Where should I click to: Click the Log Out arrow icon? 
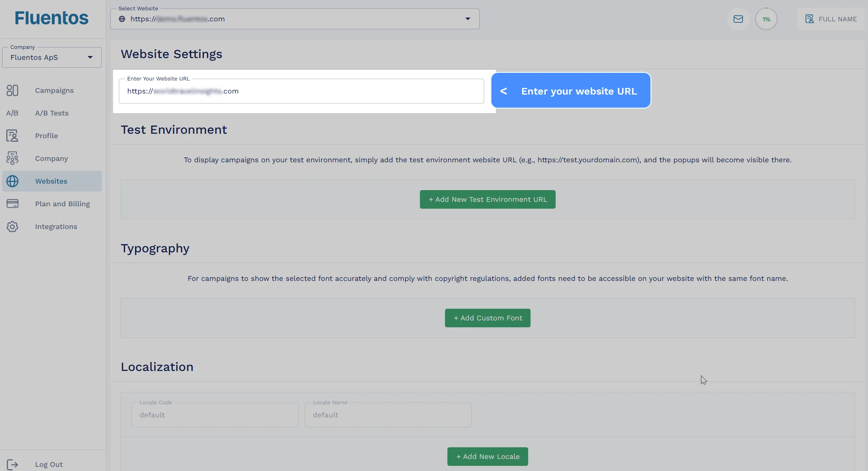[x=12, y=464]
